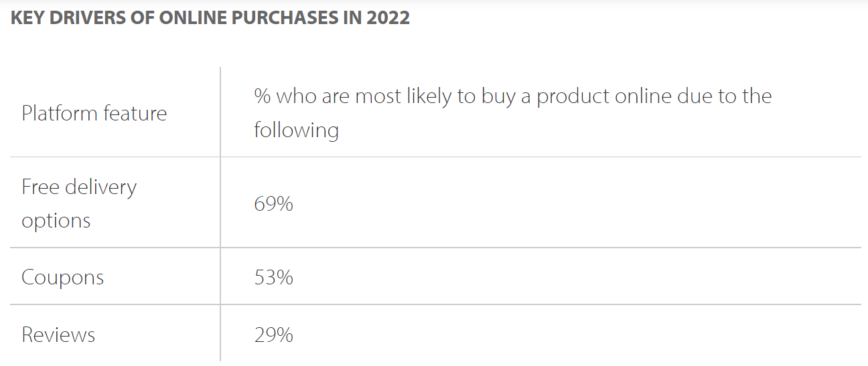
Task: Select the "Free delivery options" row label
Action: [78, 203]
